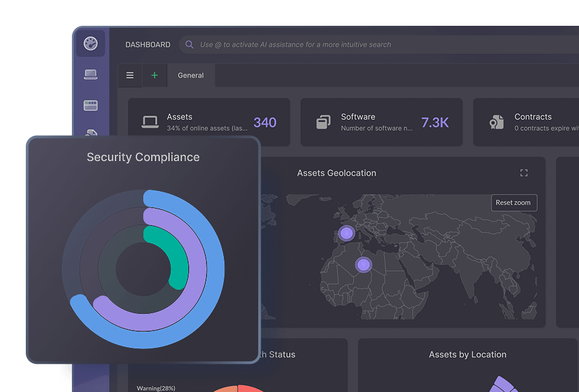The width and height of the screenshot is (579, 392).
Task: Switch to the General tab
Action: [191, 76]
